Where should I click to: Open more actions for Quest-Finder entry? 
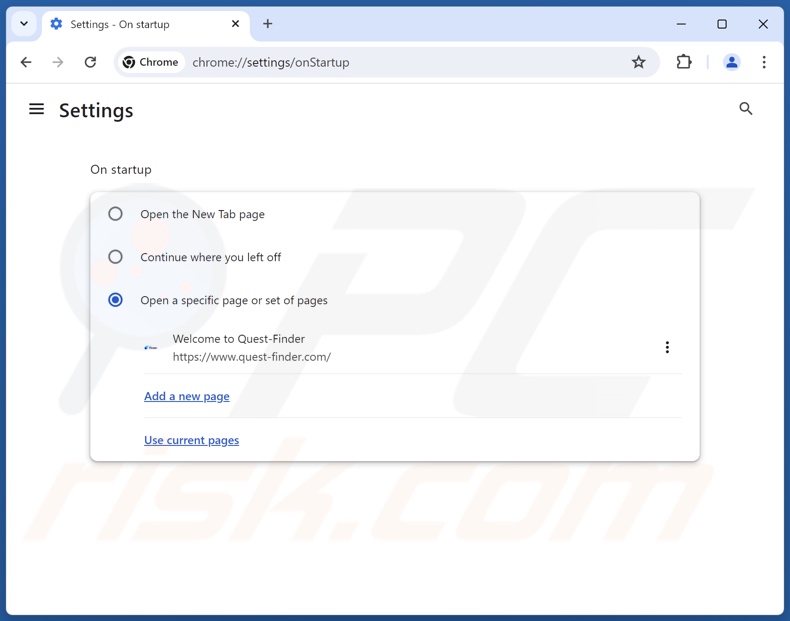coord(667,347)
